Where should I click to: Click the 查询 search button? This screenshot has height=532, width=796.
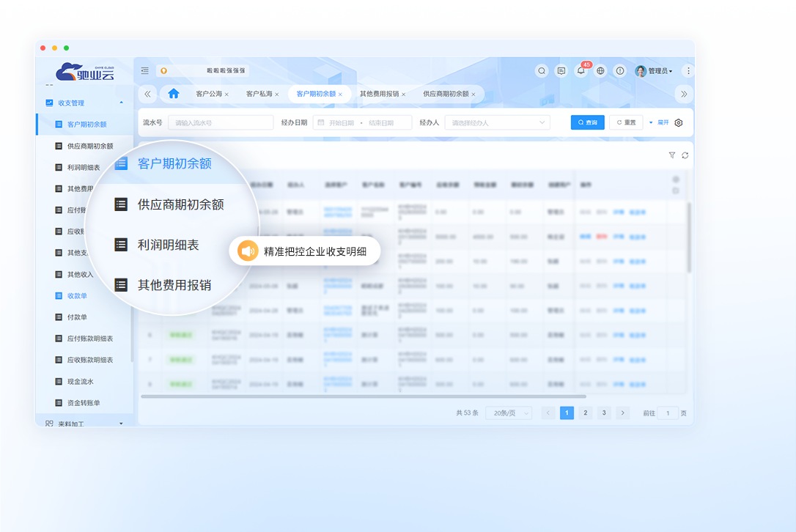point(587,122)
